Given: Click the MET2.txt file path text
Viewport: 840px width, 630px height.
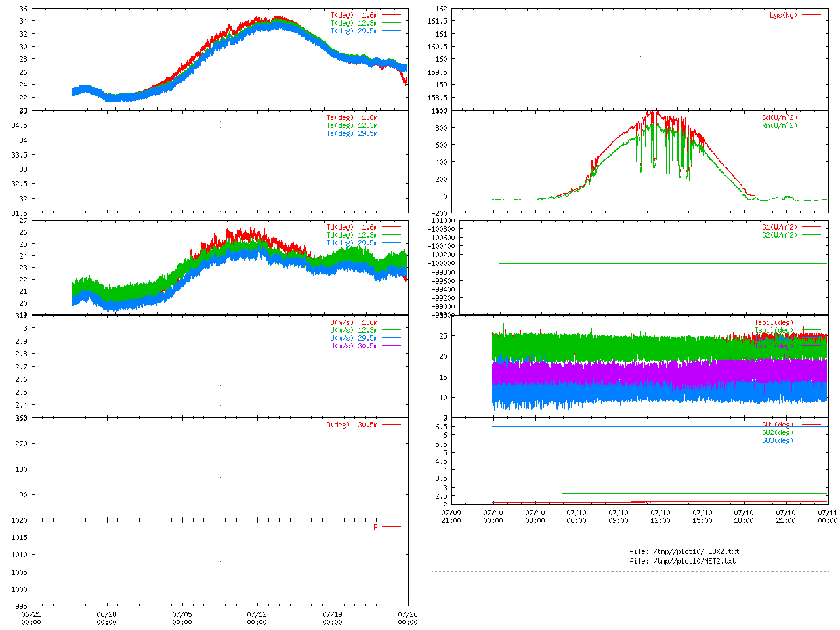Looking at the screenshot, I should point(682,561).
